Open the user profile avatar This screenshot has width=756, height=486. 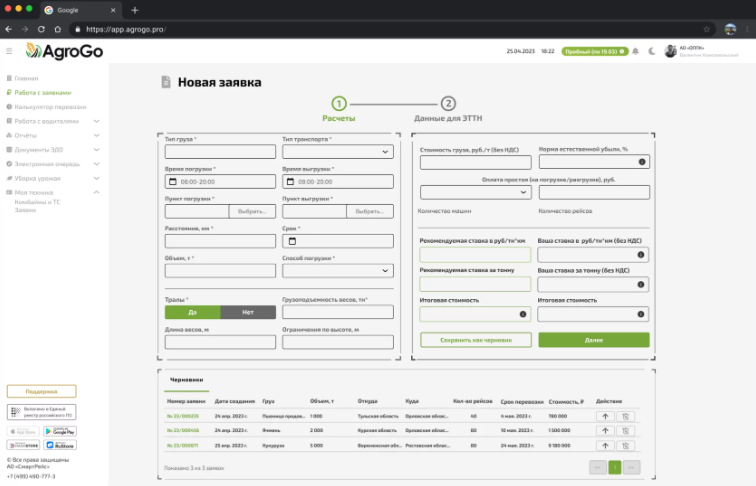(x=670, y=51)
